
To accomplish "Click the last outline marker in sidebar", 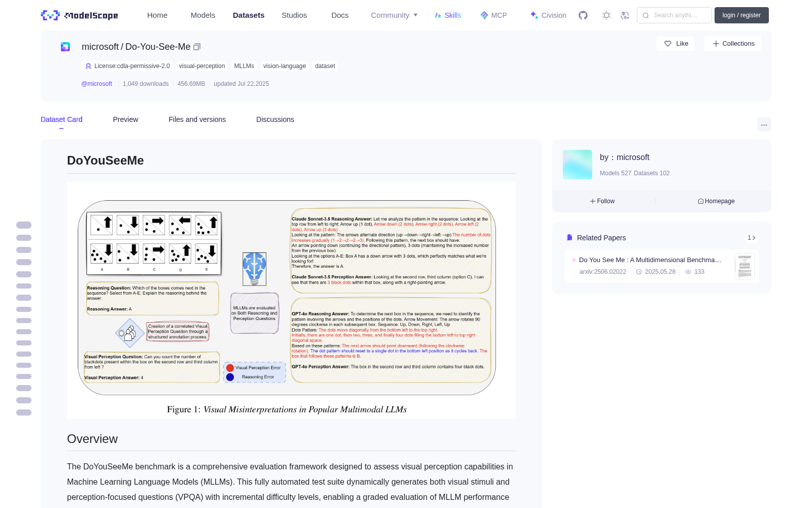I will (x=24, y=412).
